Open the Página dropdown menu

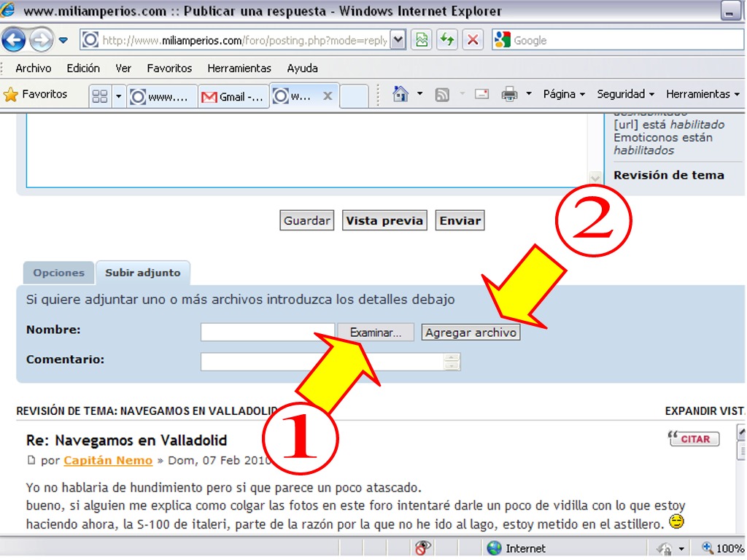(x=564, y=94)
